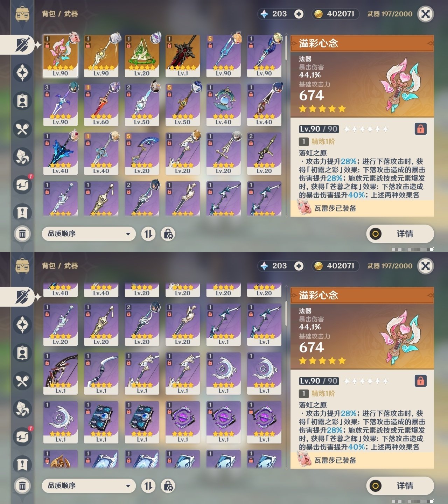Click the dropdown arrow of bottom sort box
The image size is (448, 504).
click(128, 486)
